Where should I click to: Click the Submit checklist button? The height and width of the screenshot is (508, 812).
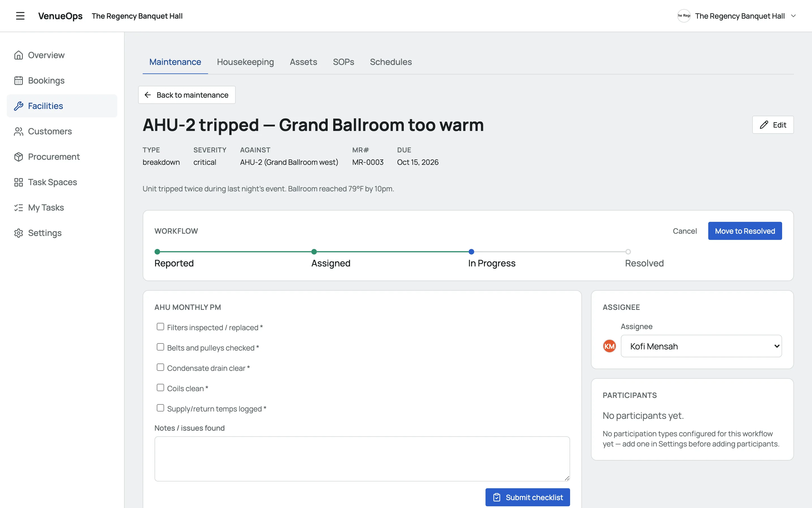click(x=528, y=497)
